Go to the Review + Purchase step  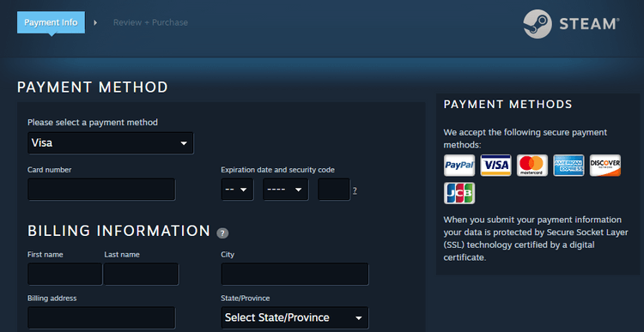click(150, 22)
